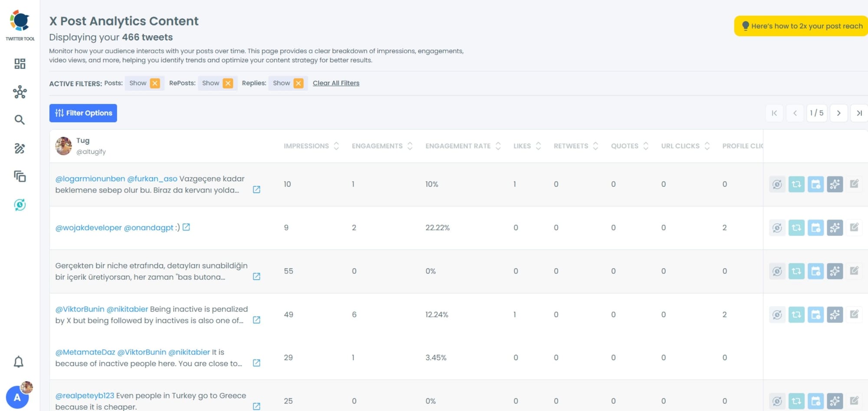Remove the Posts Show filter chip
Image resolution: width=868 pixels, height=411 pixels.
pyautogui.click(x=155, y=83)
